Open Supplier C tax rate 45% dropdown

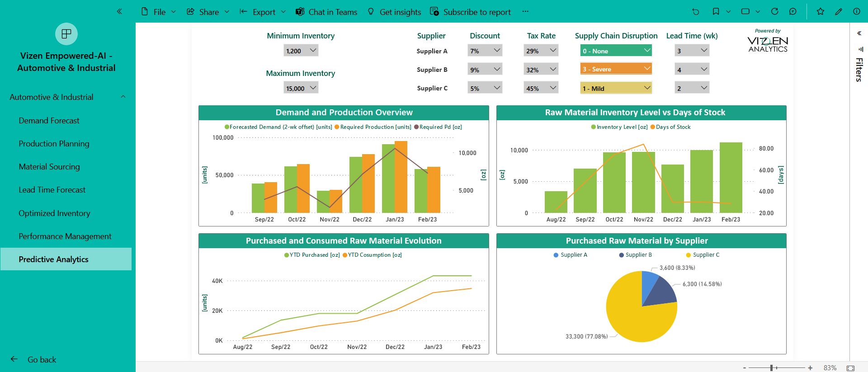(541, 88)
